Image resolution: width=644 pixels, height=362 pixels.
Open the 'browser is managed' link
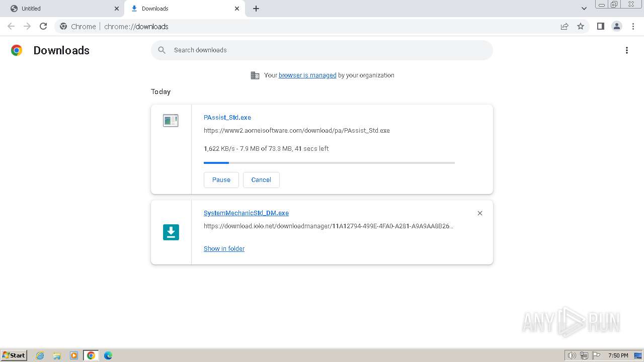point(307,75)
